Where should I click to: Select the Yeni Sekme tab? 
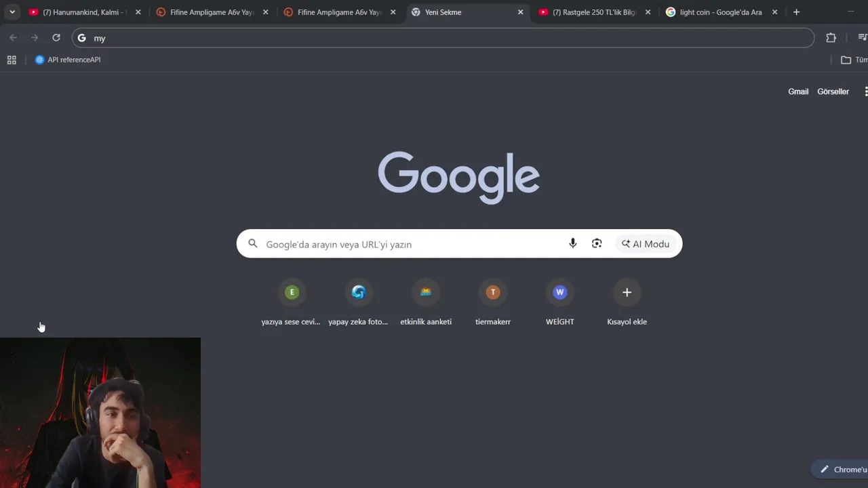pyautogui.click(x=466, y=12)
